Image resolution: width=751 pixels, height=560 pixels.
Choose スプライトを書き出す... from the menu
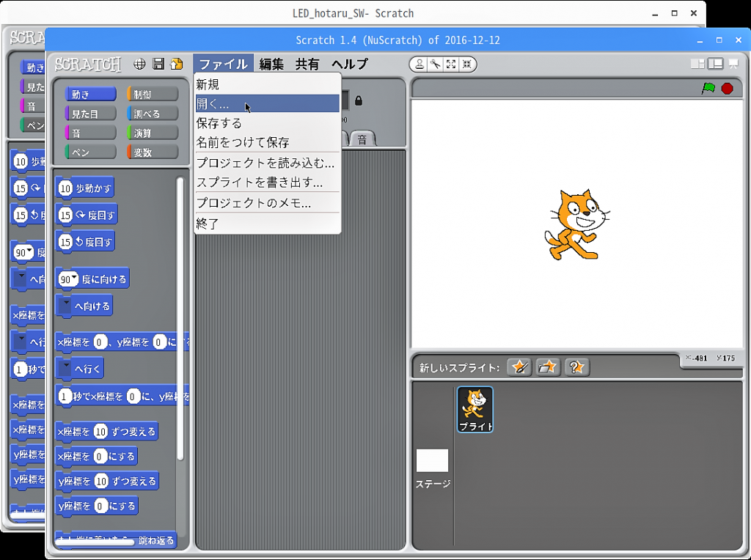coord(267,183)
